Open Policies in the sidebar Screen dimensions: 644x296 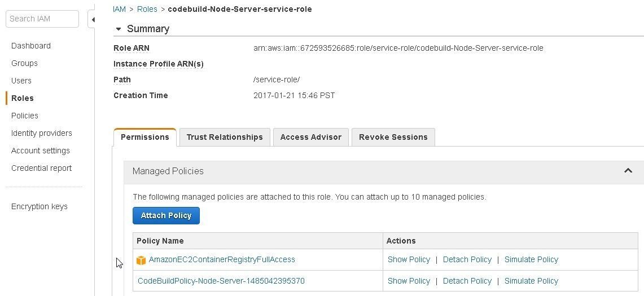click(x=25, y=116)
